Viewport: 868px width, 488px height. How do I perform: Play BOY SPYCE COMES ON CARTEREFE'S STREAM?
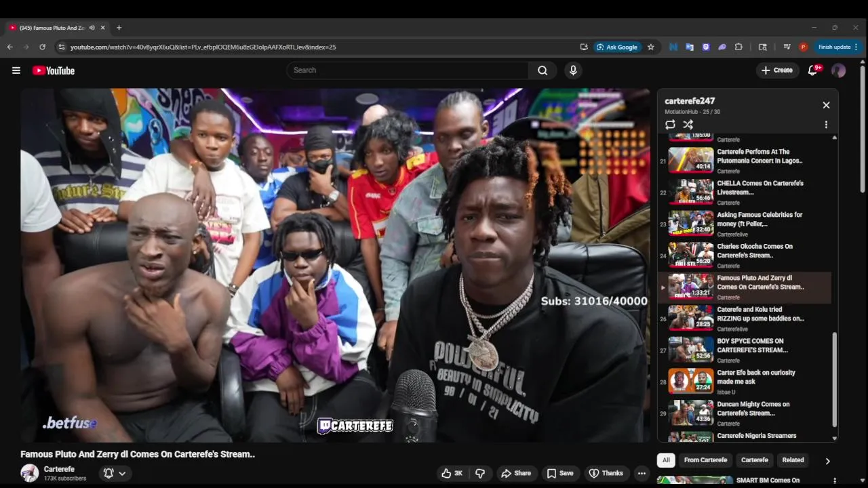(x=744, y=350)
